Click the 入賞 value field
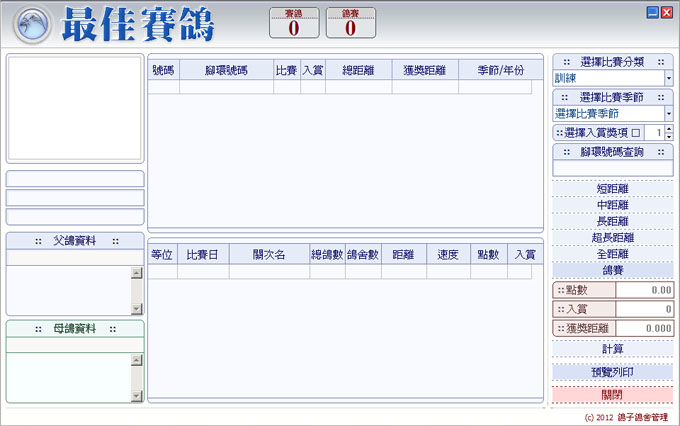Image resolution: width=680 pixels, height=426 pixels. 644,309
